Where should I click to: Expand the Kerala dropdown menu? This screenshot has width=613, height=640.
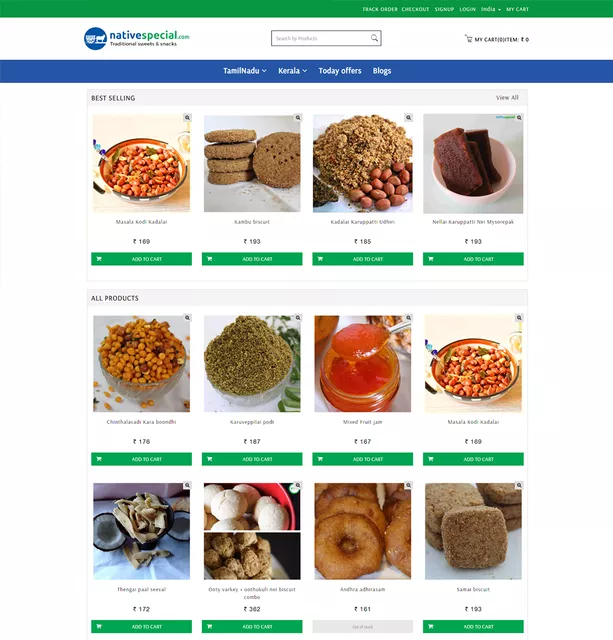[x=293, y=71]
